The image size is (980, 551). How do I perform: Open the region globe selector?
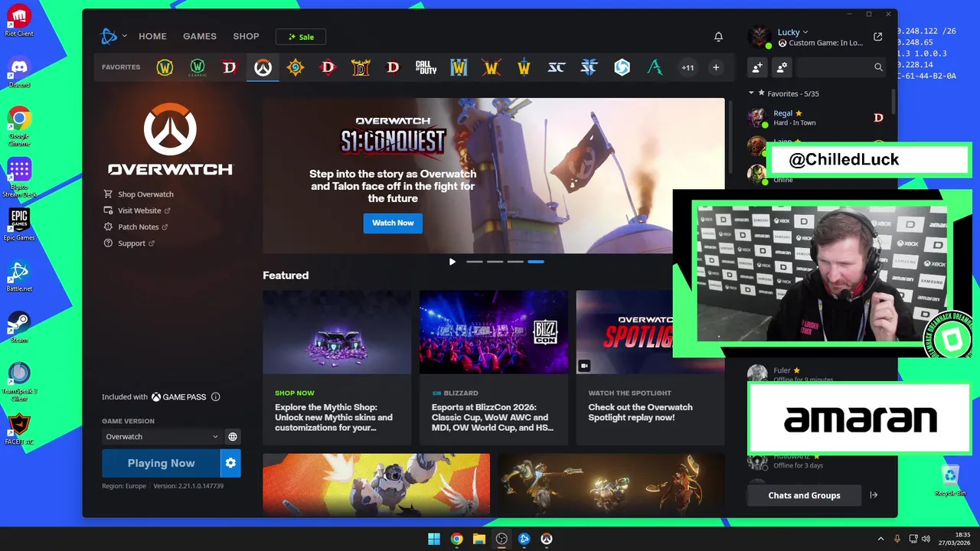(x=233, y=437)
